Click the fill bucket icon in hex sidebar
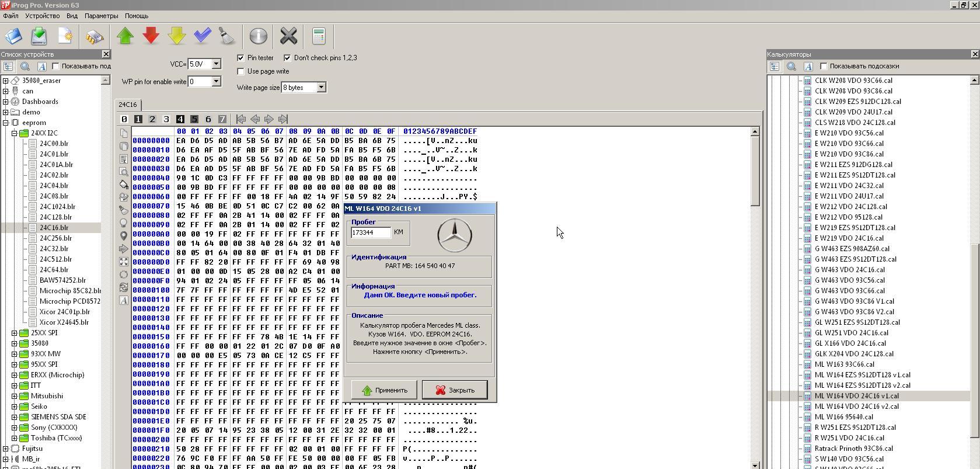This screenshot has height=469, width=980. (x=124, y=185)
